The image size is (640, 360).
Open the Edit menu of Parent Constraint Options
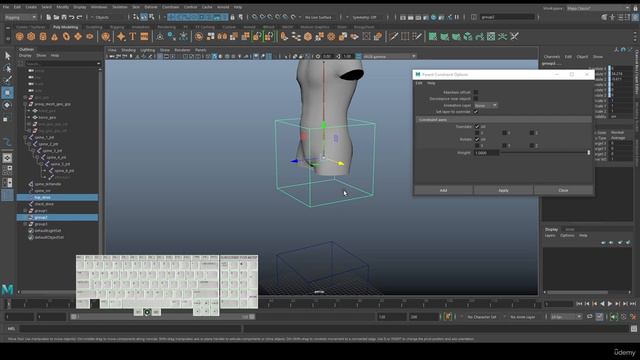419,83
